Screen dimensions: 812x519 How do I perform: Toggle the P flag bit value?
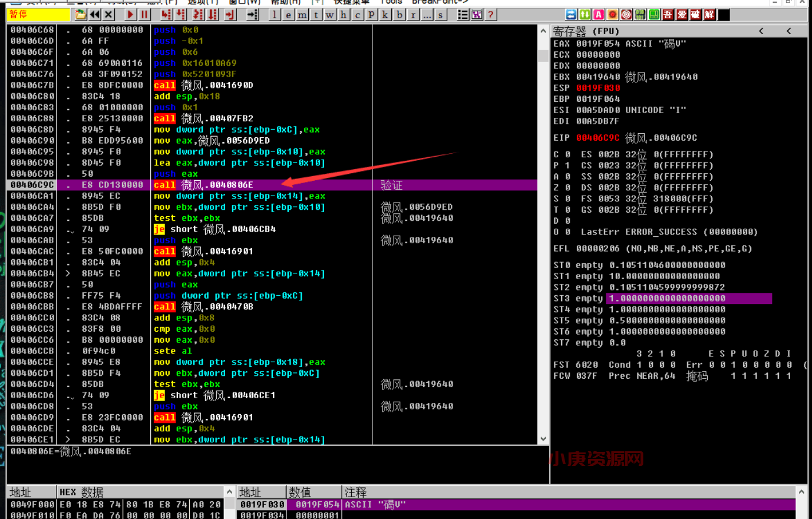pos(567,166)
